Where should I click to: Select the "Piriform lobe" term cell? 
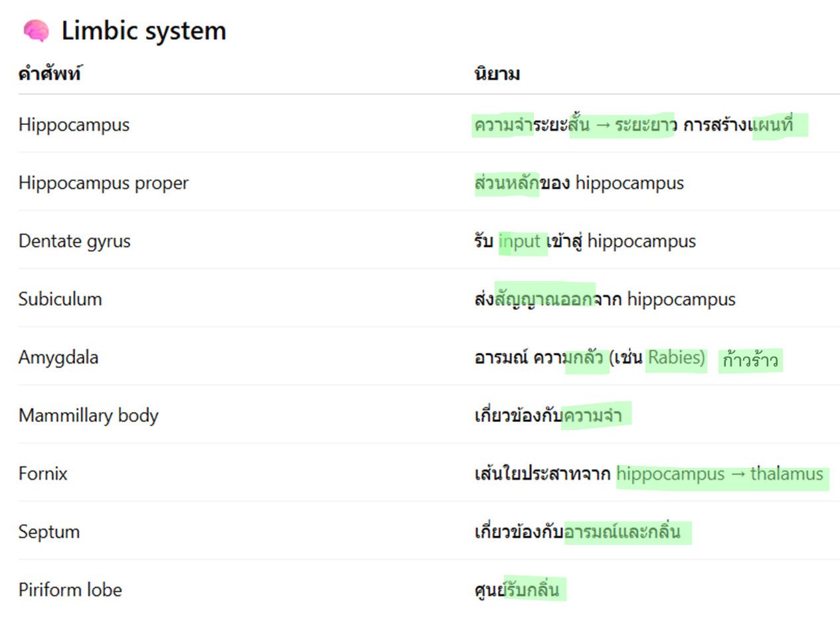click(70, 590)
